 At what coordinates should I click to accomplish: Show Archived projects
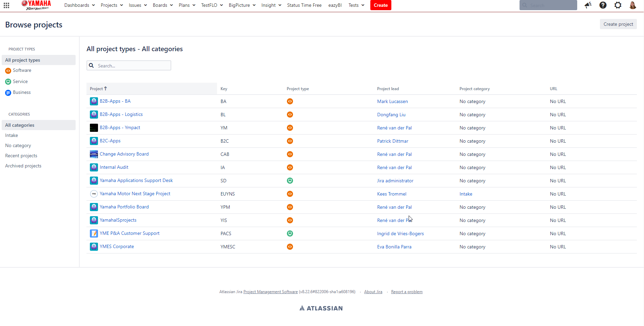click(x=23, y=166)
